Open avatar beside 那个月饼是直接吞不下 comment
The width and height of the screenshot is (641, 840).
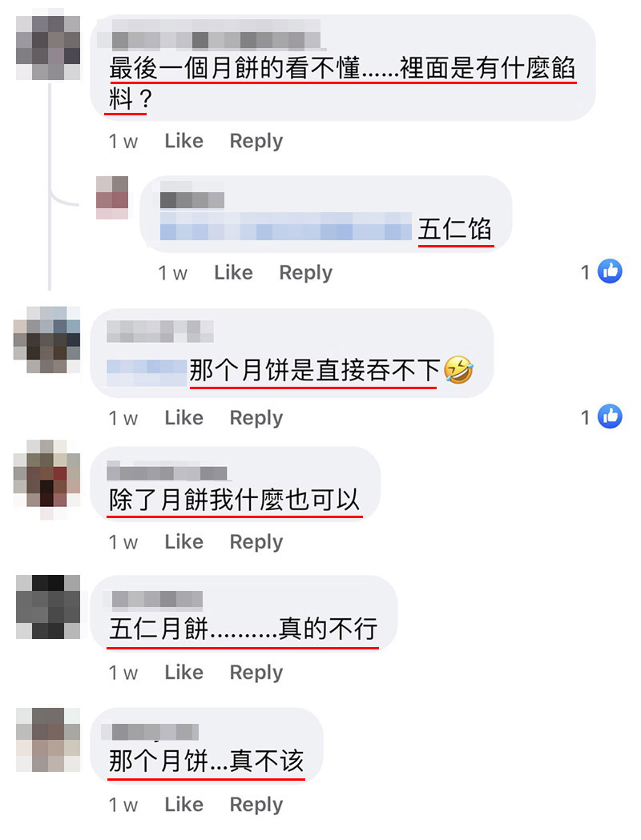[46, 340]
